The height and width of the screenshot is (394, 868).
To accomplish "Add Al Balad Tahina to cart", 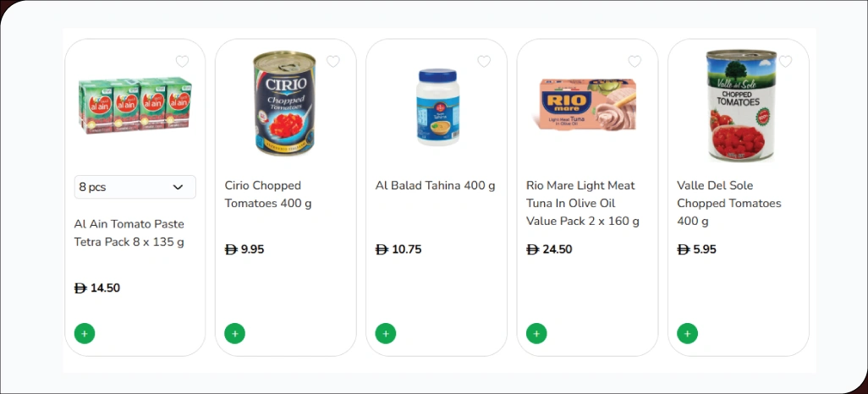I will 386,333.
